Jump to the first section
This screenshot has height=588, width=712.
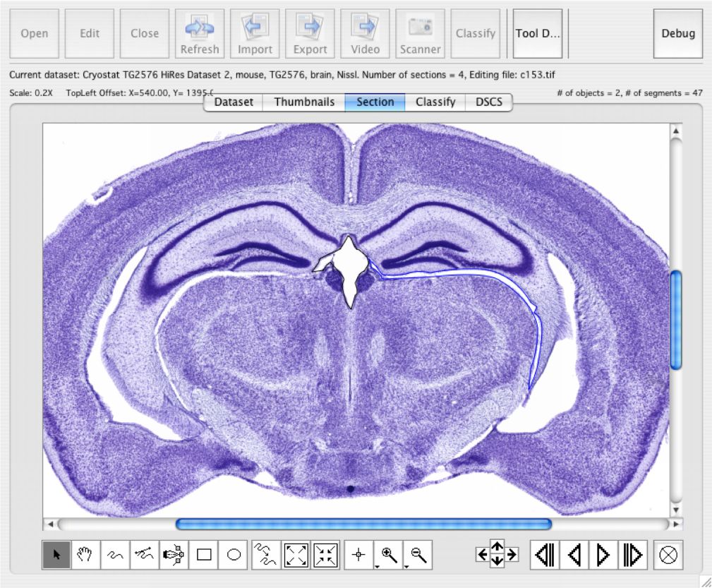click(544, 555)
